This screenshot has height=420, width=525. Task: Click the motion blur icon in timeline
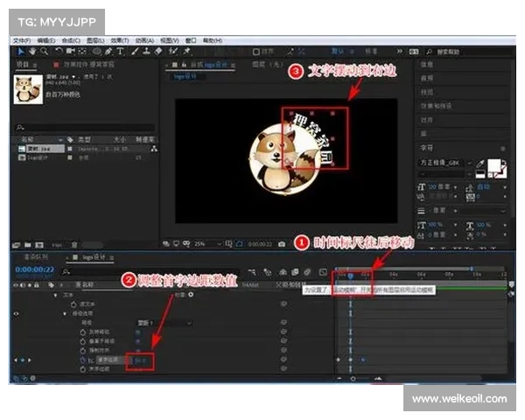coord(307,272)
